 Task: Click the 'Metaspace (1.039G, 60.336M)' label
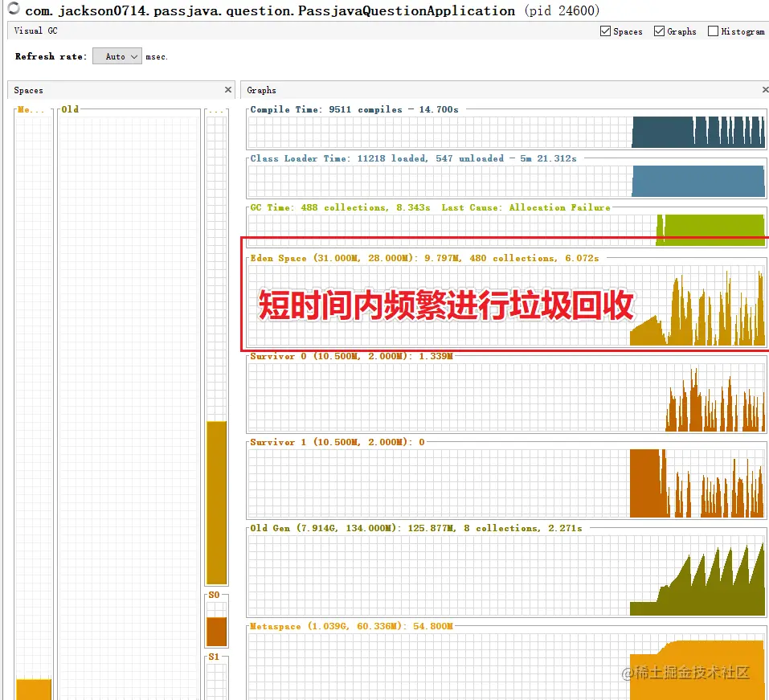pos(328,626)
